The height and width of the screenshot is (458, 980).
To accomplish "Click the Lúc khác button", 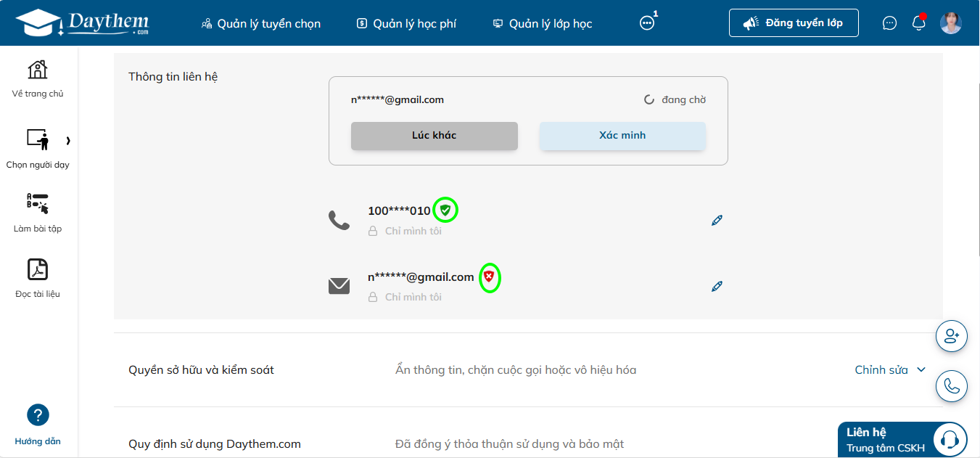I will pos(435,136).
